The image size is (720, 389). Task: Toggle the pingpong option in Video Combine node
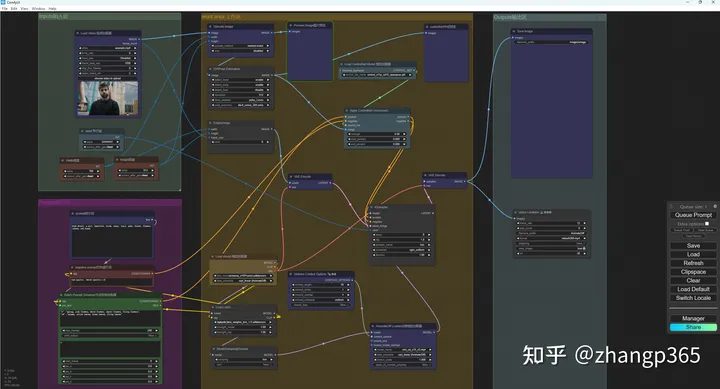point(550,243)
